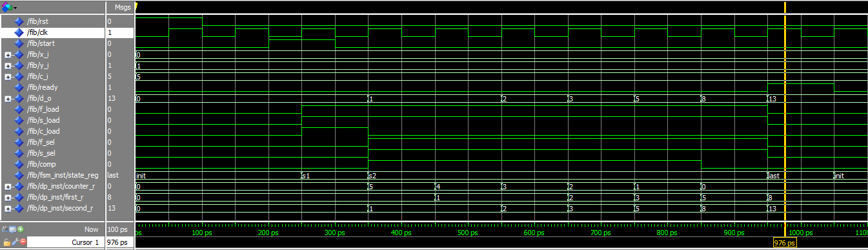Image resolution: width=868 pixels, height=250 pixels.
Task: Select the /fib/d_o signal name
Action: click(x=39, y=98)
